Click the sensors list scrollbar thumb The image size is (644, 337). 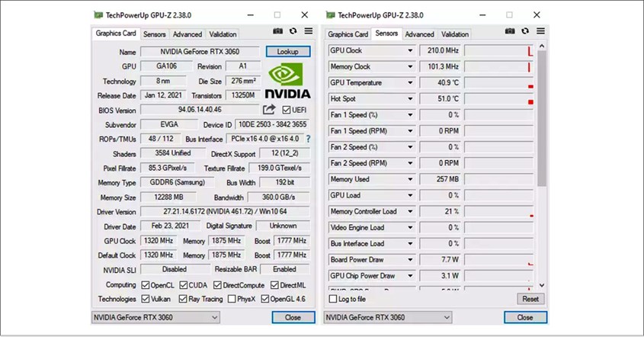point(542,119)
